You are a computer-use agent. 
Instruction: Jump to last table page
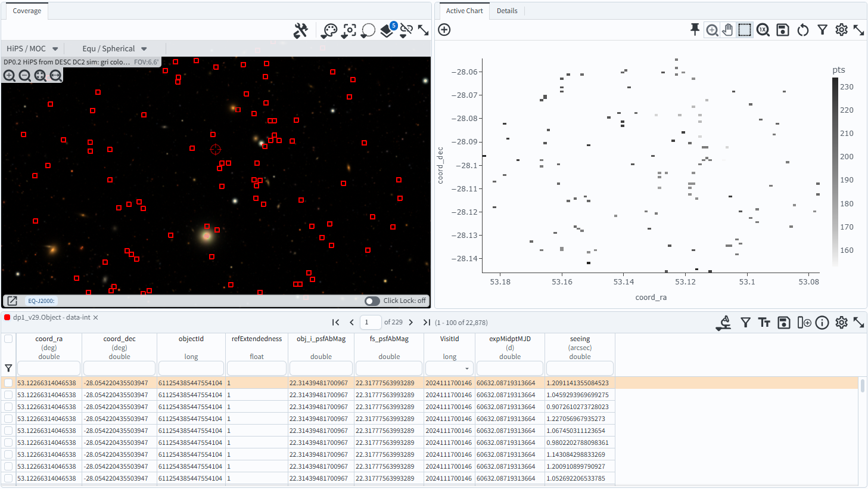[x=427, y=323]
